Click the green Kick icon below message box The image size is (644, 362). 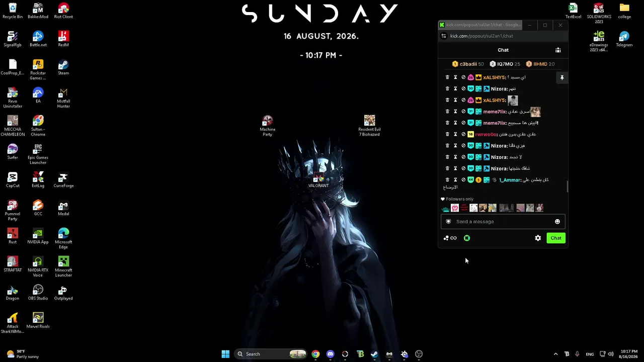tap(467, 238)
